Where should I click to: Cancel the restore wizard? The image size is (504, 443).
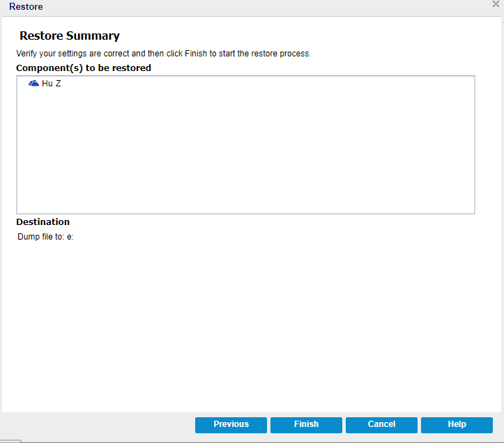coord(381,424)
